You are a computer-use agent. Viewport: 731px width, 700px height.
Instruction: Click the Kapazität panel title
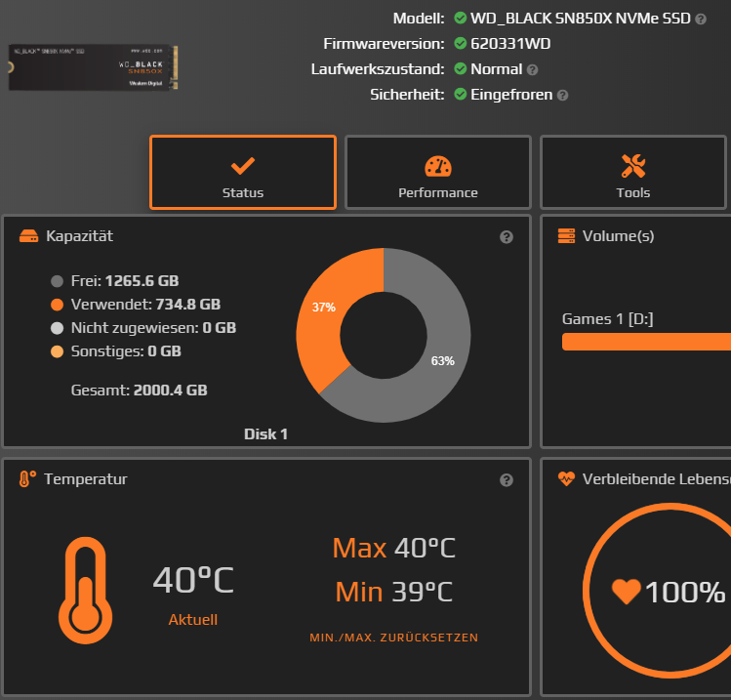(80, 236)
